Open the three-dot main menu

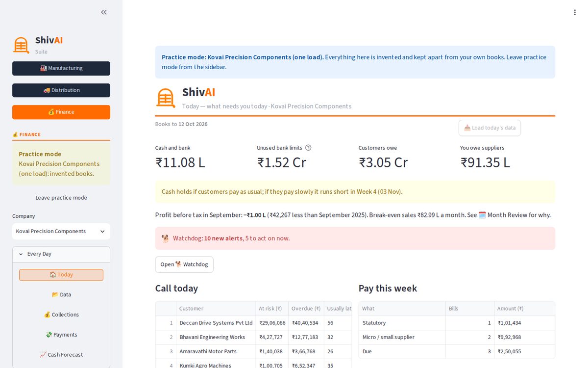(575, 12)
